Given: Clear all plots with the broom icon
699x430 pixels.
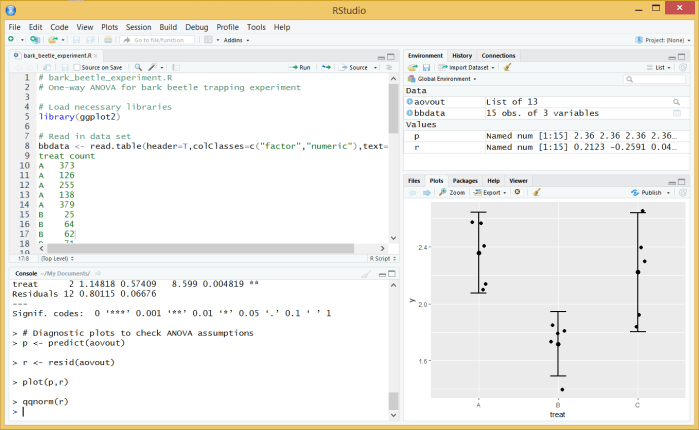Looking at the screenshot, I should click(537, 192).
